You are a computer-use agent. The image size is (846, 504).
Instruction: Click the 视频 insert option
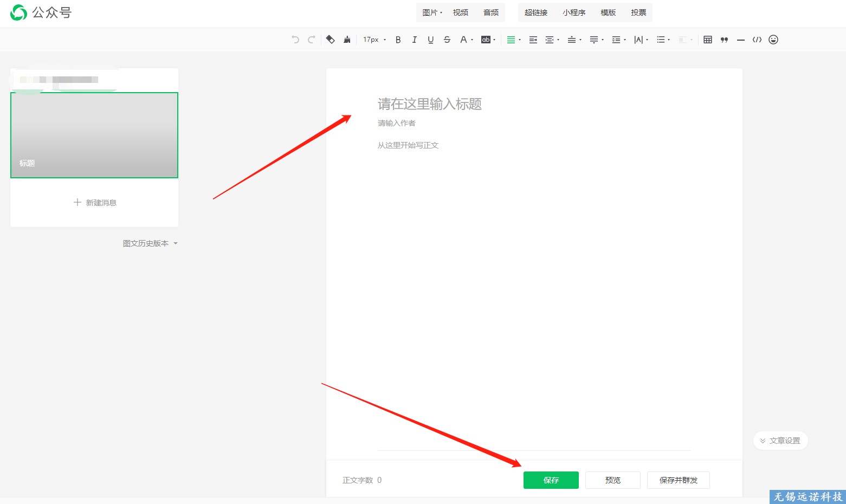click(x=461, y=12)
